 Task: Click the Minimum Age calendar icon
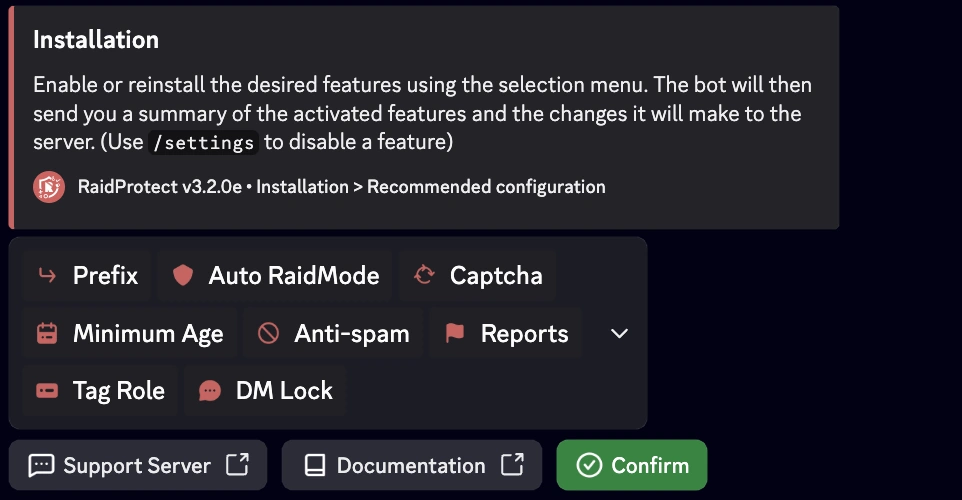click(x=47, y=334)
